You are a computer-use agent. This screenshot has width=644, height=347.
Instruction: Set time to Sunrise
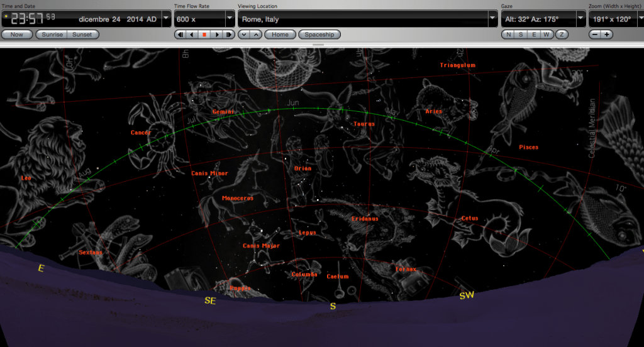tap(52, 35)
